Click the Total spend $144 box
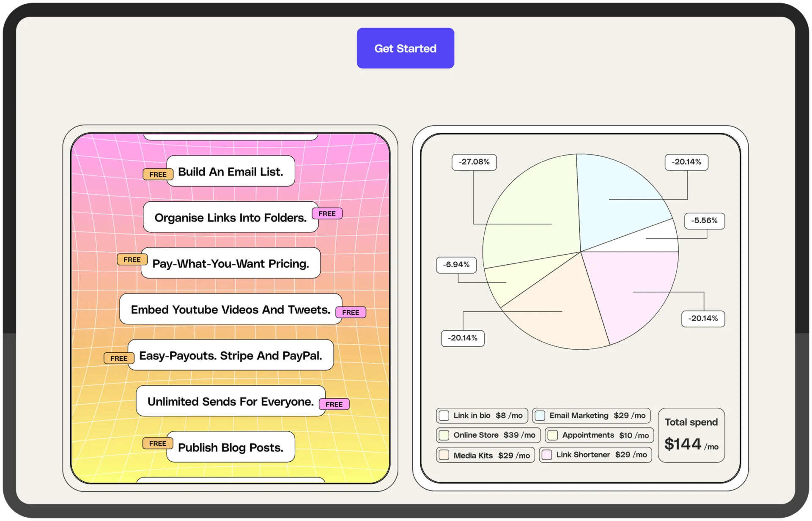This screenshot has width=812, height=521. [x=691, y=435]
